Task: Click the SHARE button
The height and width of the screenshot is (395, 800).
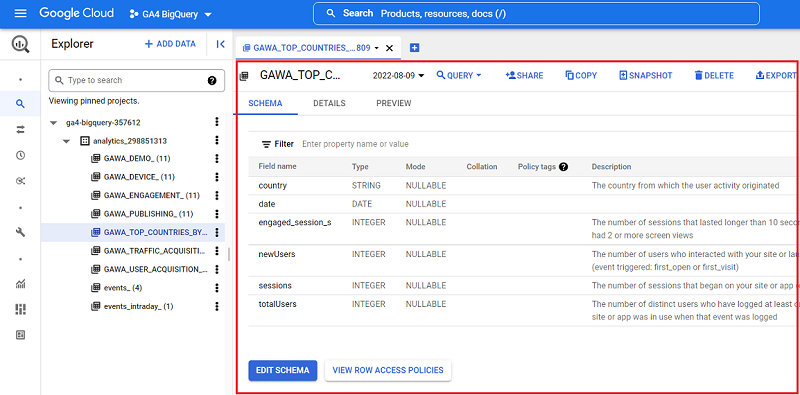Action: pyautogui.click(x=524, y=75)
